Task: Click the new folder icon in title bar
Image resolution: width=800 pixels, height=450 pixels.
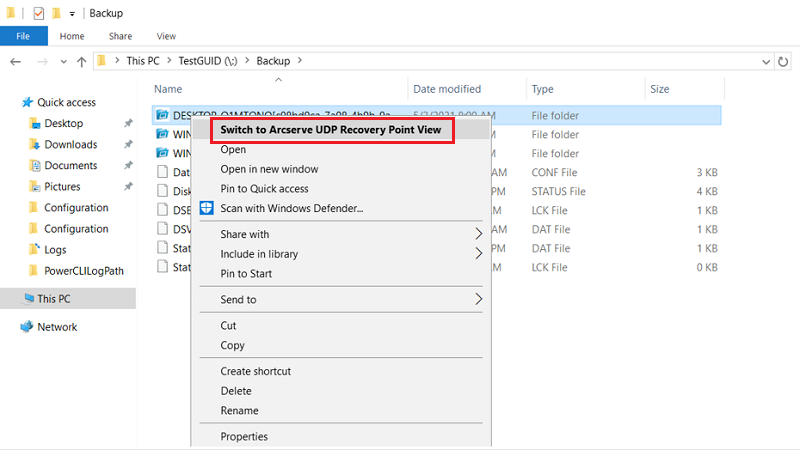Action: [57, 13]
